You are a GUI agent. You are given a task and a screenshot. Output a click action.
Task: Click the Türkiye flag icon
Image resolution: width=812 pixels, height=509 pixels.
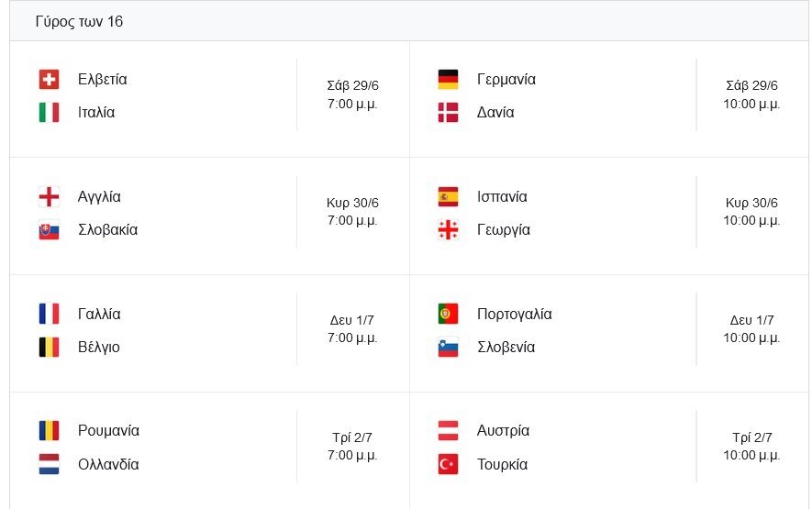[x=448, y=465]
